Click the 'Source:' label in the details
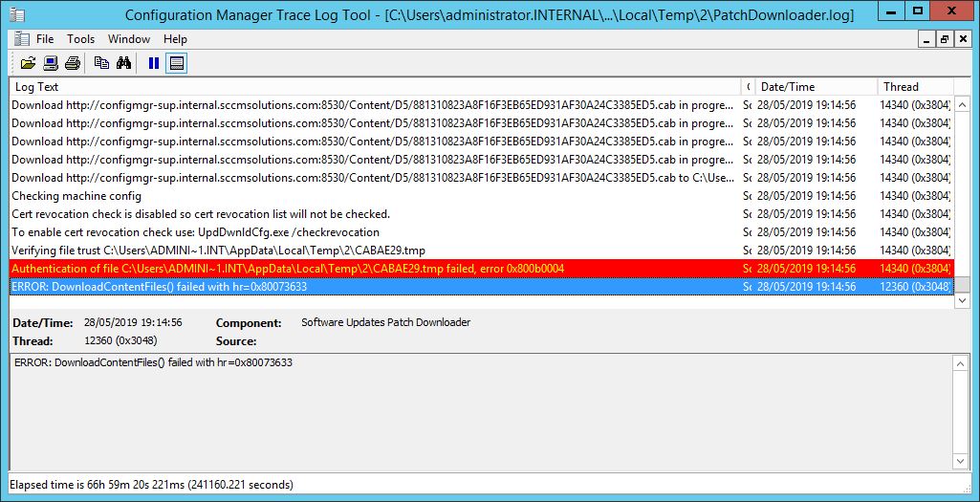The width and height of the screenshot is (980, 502). 236,341
